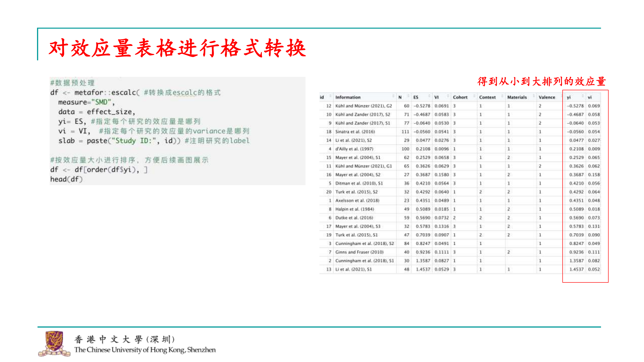Click sort arrows in the Materials header
644x362 pixels.
point(534,96)
